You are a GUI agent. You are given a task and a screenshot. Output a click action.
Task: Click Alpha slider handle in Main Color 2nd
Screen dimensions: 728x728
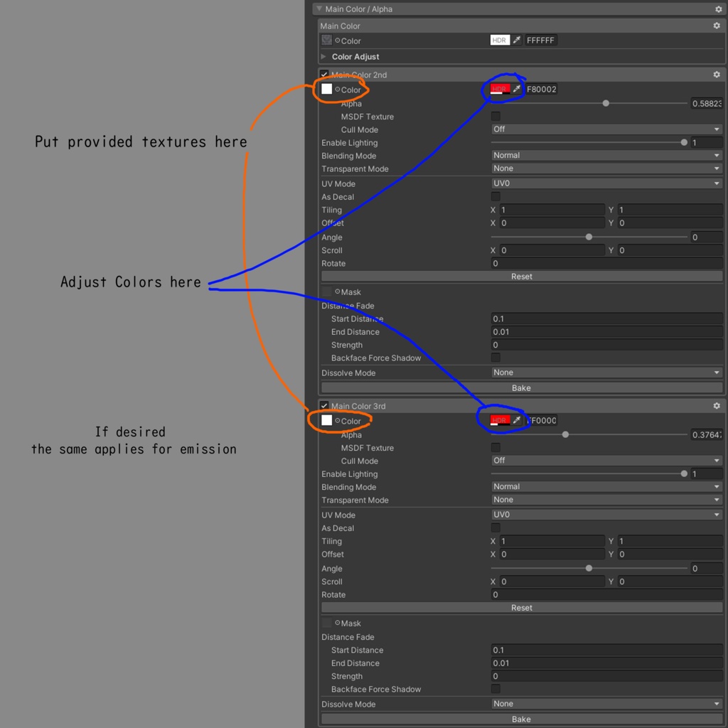click(x=606, y=103)
